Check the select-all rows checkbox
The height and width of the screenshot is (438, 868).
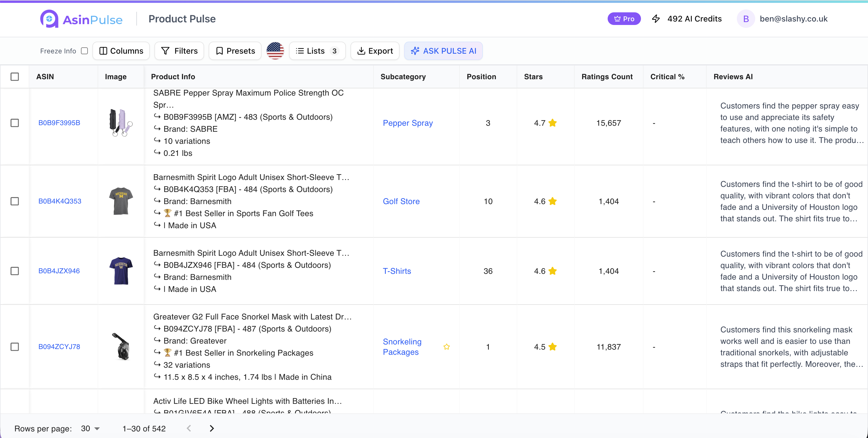pos(15,77)
